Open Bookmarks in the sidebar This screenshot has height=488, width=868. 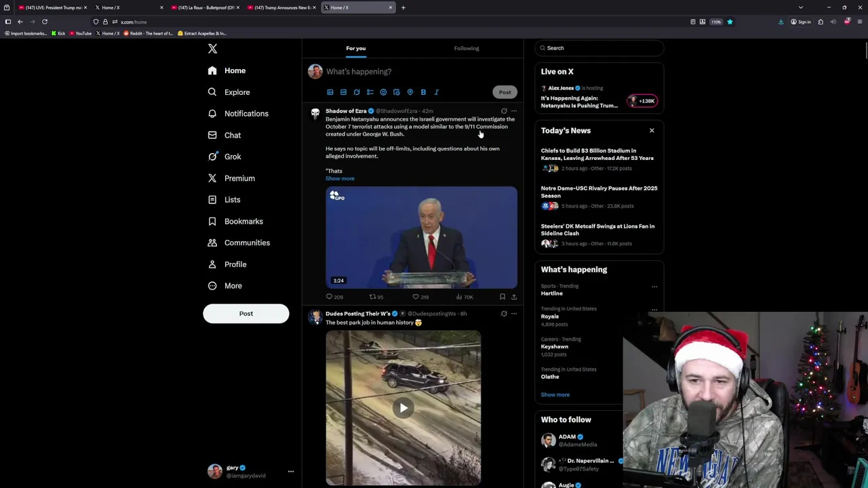coord(235,222)
